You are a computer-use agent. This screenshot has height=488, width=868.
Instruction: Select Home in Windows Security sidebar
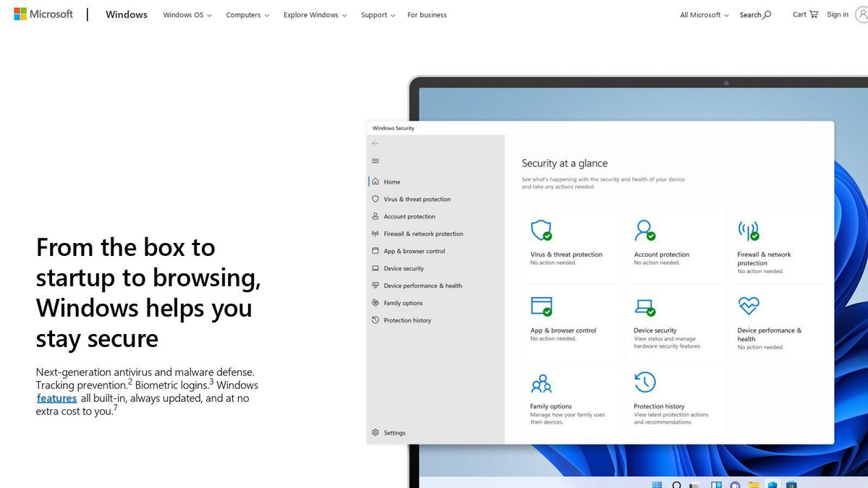coord(386,182)
